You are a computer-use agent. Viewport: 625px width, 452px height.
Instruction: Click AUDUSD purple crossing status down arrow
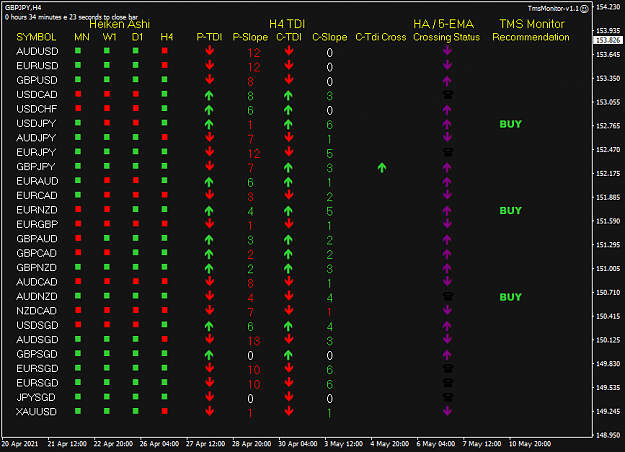click(447, 51)
